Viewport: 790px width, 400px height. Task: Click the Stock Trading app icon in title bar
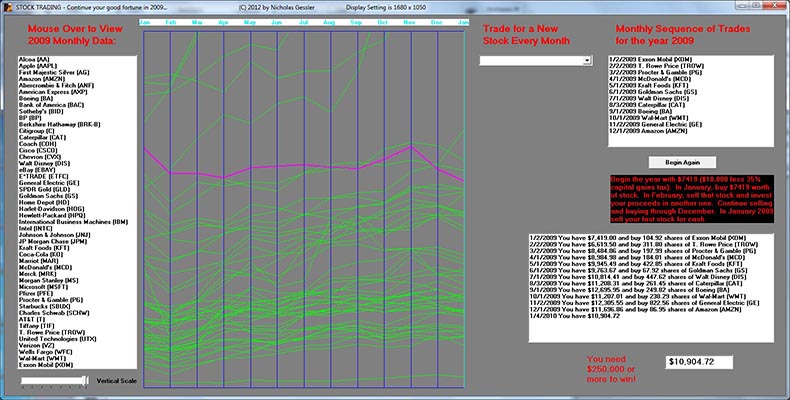pyautogui.click(x=7, y=7)
